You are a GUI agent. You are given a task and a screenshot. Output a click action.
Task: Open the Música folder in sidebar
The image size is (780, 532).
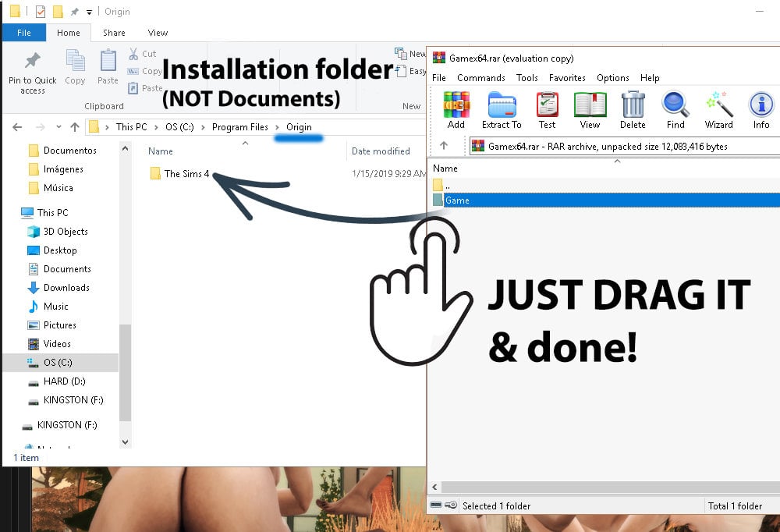point(51,188)
